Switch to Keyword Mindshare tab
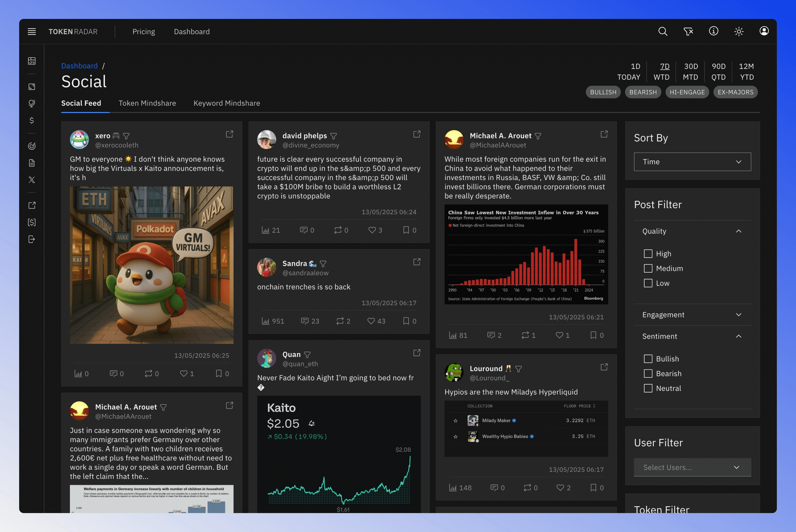 [x=226, y=103]
